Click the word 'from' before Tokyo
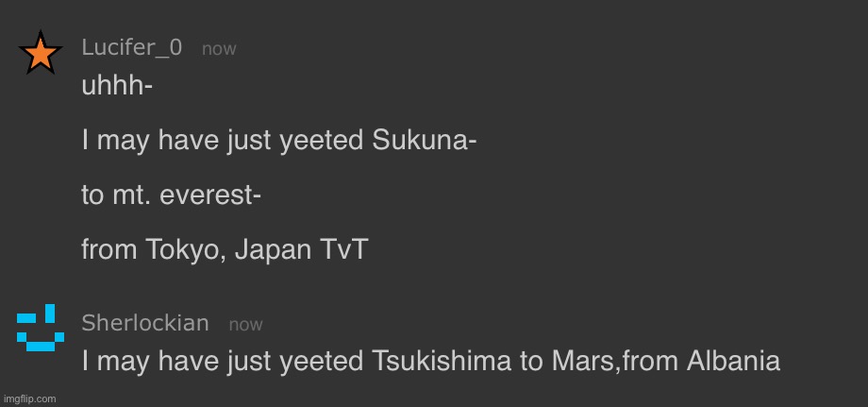Viewport: 868px width, 407px height. pos(109,250)
